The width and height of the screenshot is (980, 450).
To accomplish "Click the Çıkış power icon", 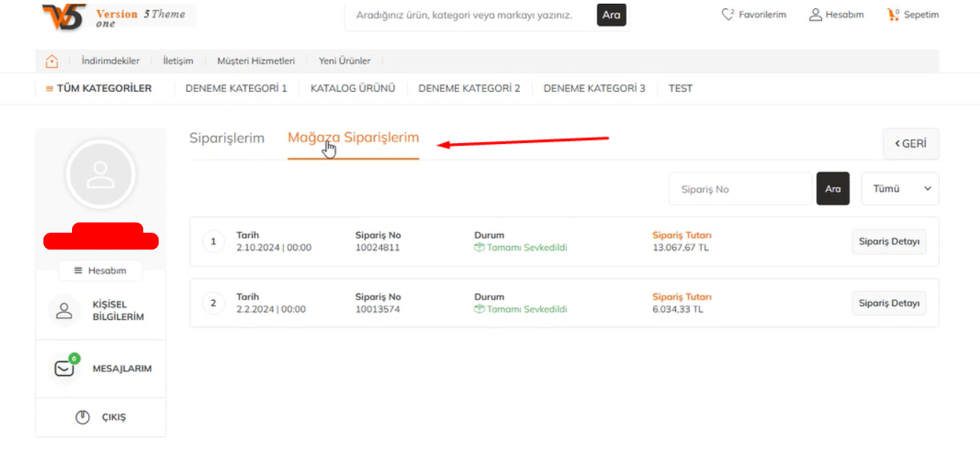I will click(x=83, y=417).
